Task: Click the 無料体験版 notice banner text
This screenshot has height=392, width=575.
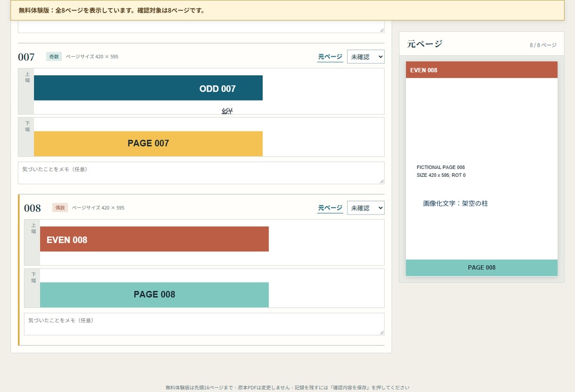Action: coord(112,10)
